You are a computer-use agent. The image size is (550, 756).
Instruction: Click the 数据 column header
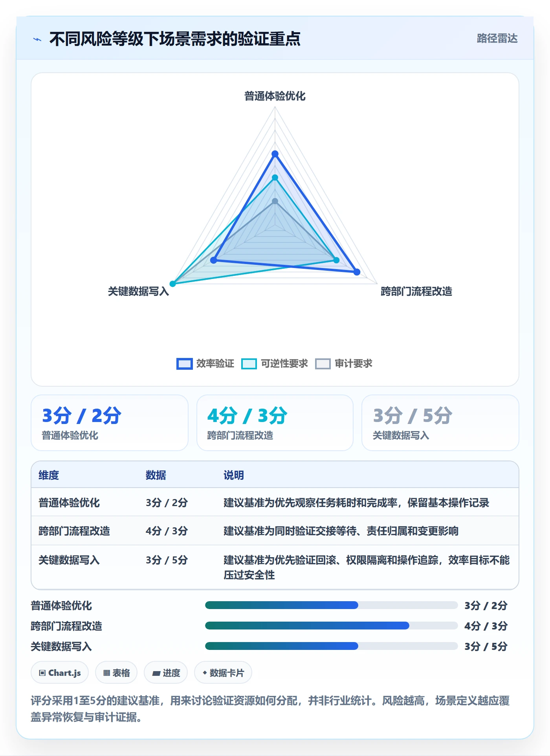coord(156,475)
